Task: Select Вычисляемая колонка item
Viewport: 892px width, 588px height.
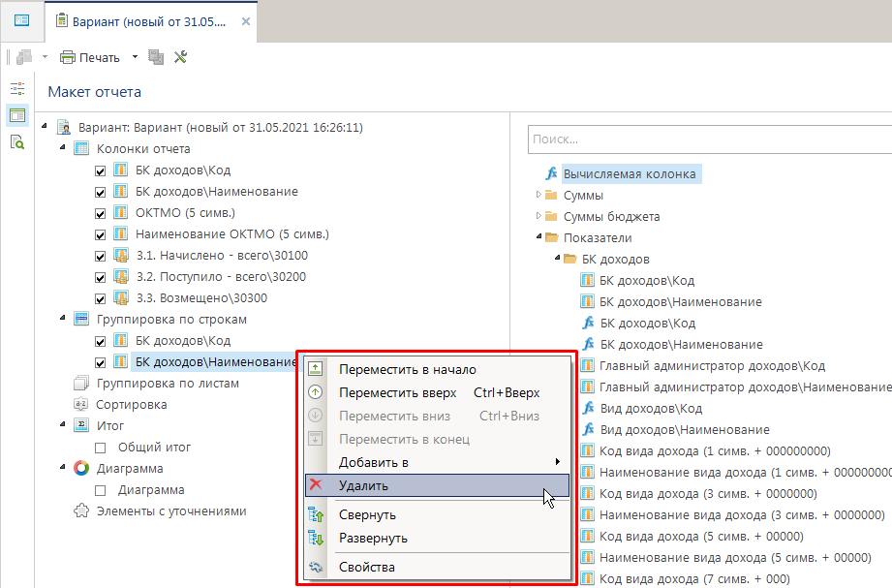Action: click(630, 174)
